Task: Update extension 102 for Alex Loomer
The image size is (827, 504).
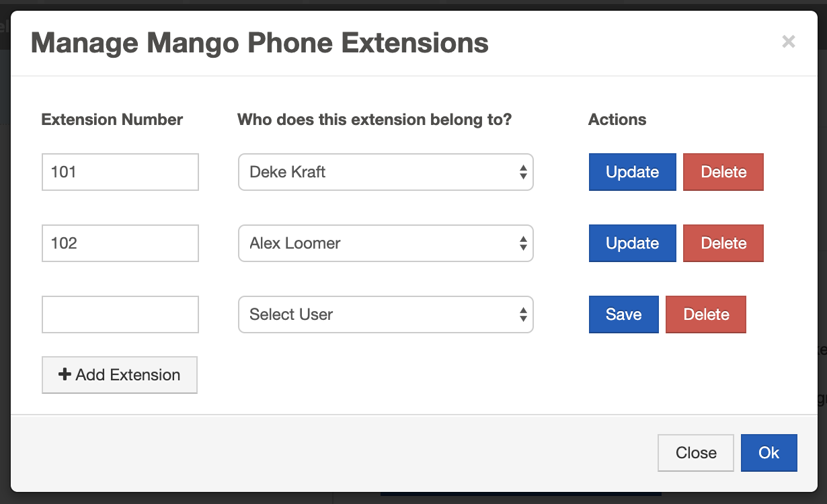Action: pos(632,243)
